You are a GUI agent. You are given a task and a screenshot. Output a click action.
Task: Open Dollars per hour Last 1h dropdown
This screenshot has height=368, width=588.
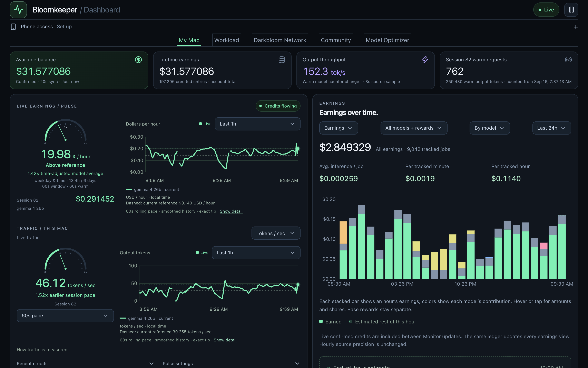tap(257, 124)
